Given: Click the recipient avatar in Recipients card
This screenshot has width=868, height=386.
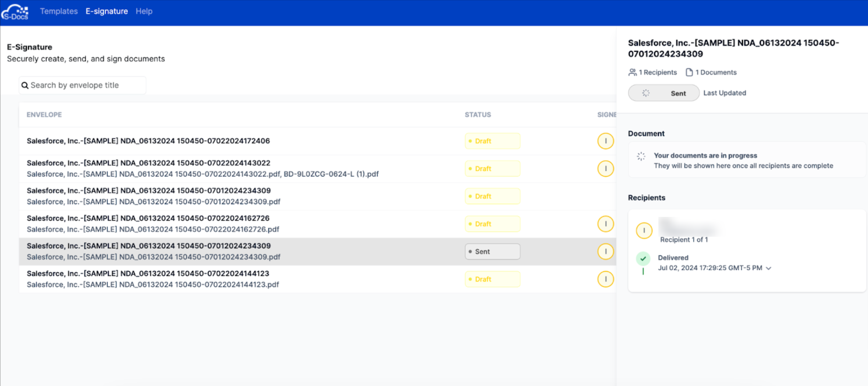Looking at the screenshot, I should (644, 230).
